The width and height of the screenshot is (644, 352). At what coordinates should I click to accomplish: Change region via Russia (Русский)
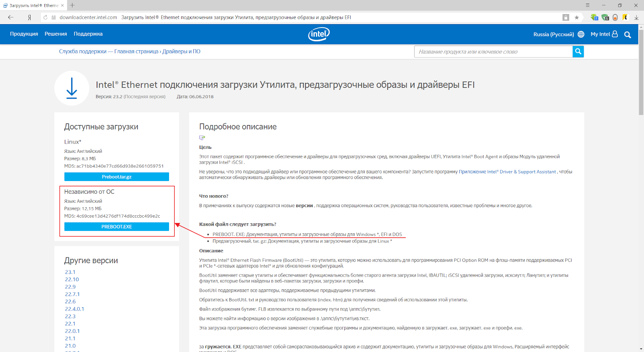coord(554,34)
